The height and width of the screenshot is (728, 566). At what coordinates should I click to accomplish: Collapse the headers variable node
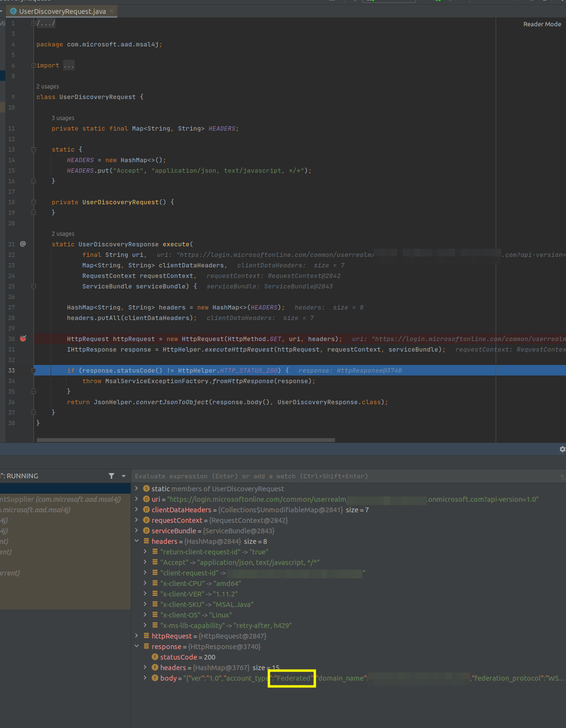click(x=137, y=541)
